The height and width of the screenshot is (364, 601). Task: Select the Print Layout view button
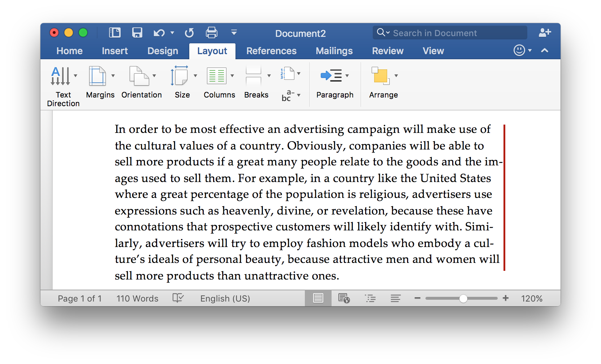(318, 298)
